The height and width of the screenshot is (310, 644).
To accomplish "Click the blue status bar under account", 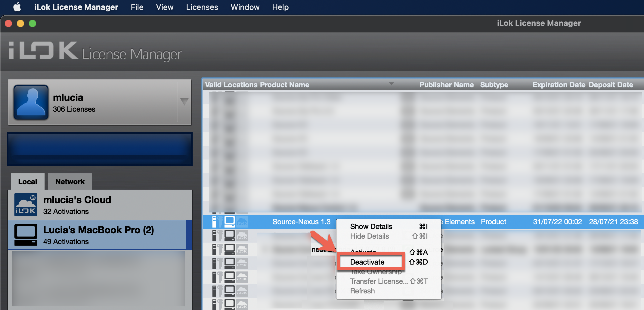I will click(100, 149).
